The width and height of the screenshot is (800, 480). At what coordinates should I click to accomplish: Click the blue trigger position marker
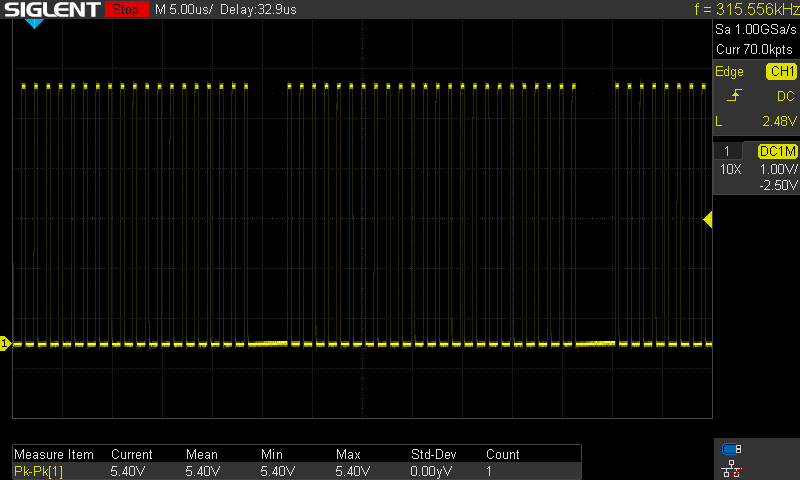34,23
